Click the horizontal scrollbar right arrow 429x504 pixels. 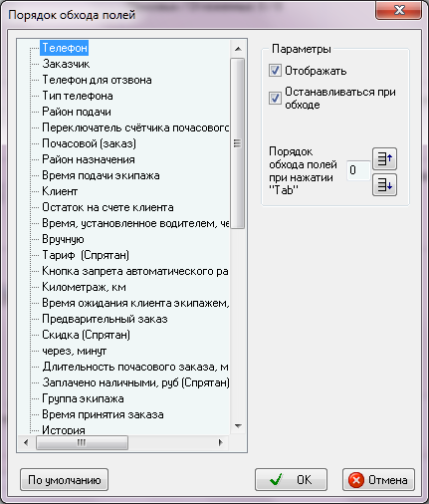tap(220, 442)
